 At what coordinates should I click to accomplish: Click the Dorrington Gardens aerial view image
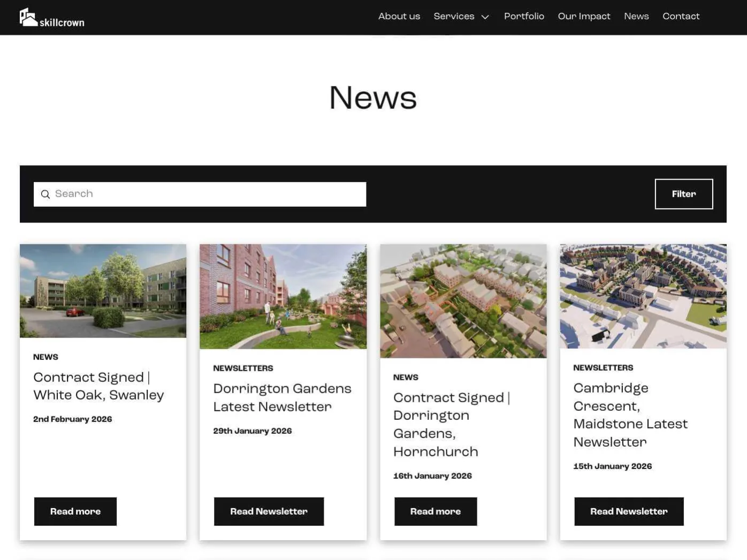point(463,301)
